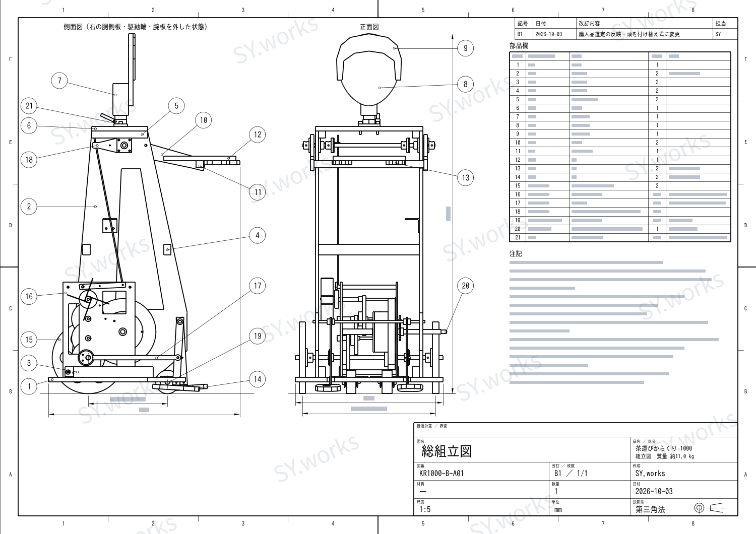Click the drawing title 総組立図
Image resolution: width=756 pixels, height=534 pixels.
tap(447, 451)
